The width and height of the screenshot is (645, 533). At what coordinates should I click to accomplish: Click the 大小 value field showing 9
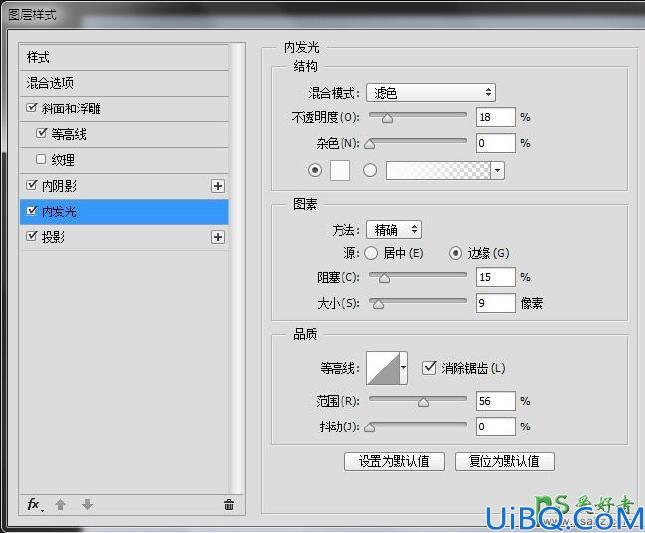click(x=496, y=303)
